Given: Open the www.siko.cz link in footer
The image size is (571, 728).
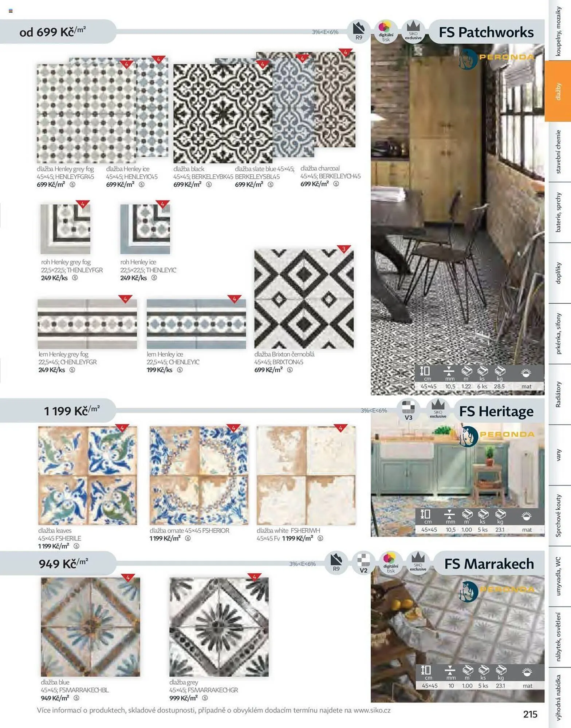Looking at the screenshot, I should pos(372,710).
